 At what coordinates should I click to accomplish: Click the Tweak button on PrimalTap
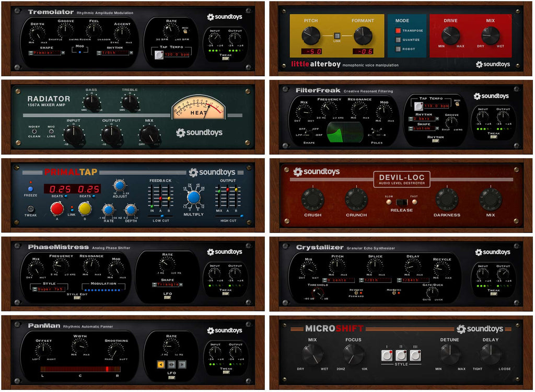(30, 209)
